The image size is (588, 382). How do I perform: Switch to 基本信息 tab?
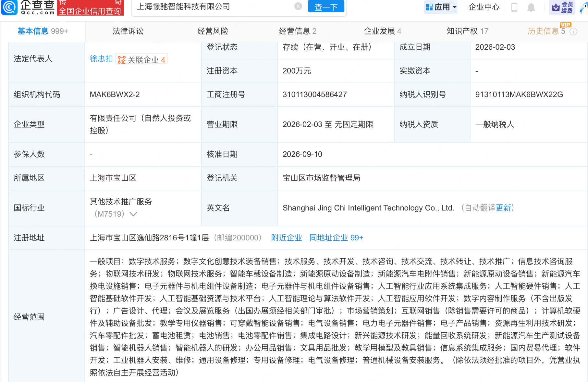(x=43, y=31)
